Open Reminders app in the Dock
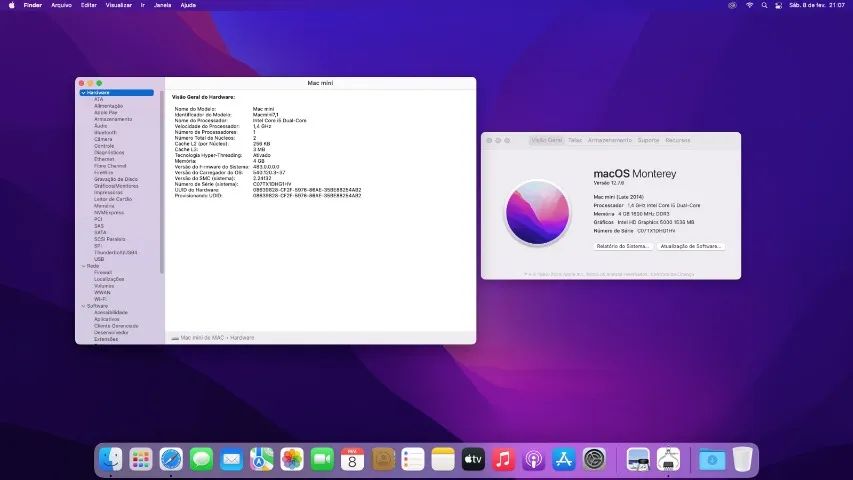 click(413, 460)
